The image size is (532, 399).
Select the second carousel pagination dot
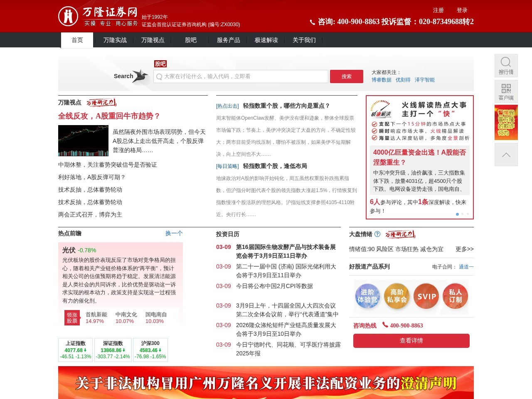point(462,214)
